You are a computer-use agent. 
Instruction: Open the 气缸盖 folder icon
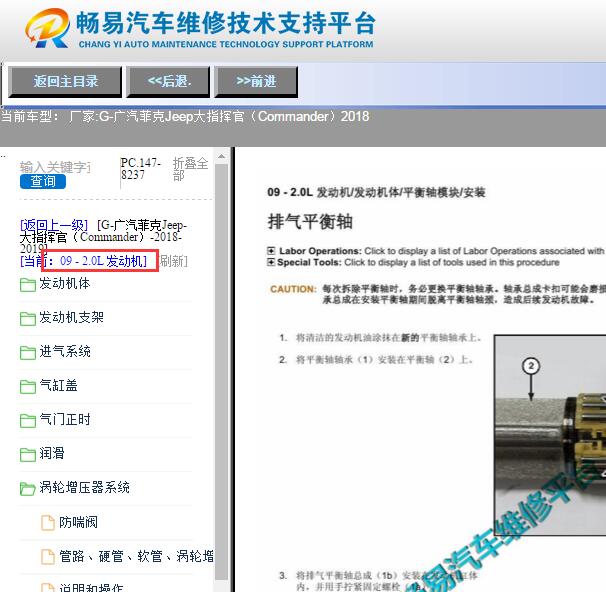[x=28, y=386]
